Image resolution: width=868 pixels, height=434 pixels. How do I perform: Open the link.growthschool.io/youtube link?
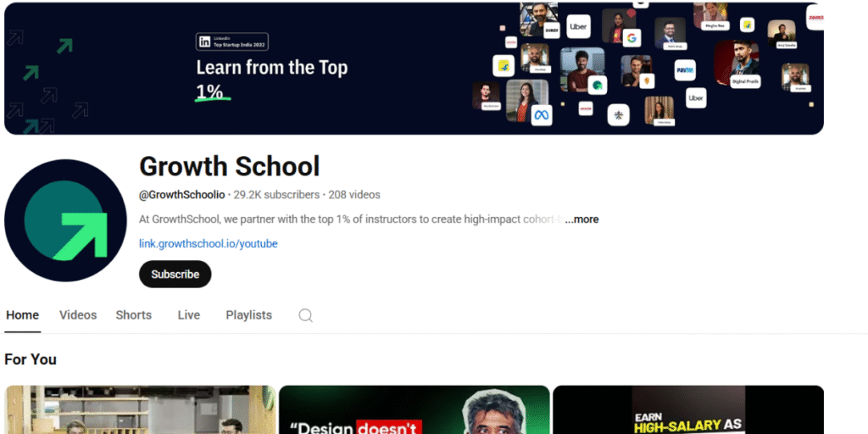pyautogui.click(x=209, y=243)
